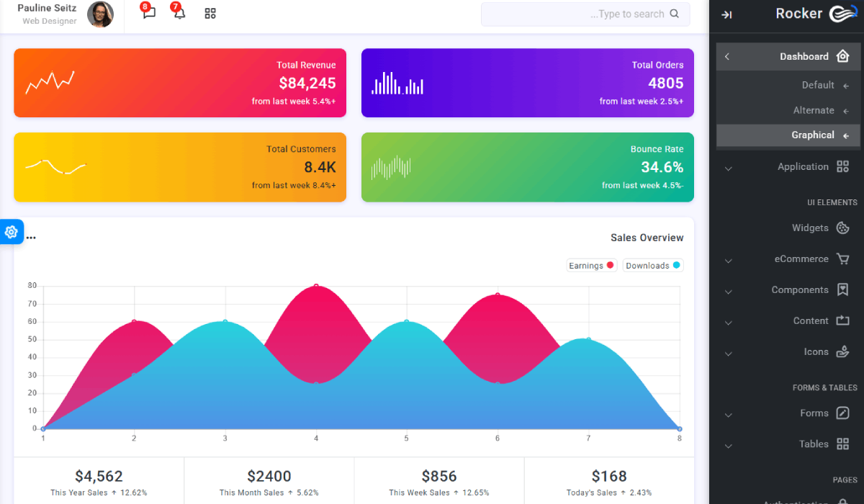The width and height of the screenshot is (864, 504).
Task: Click the Total Revenue line sparkline
Action: coord(50,82)
